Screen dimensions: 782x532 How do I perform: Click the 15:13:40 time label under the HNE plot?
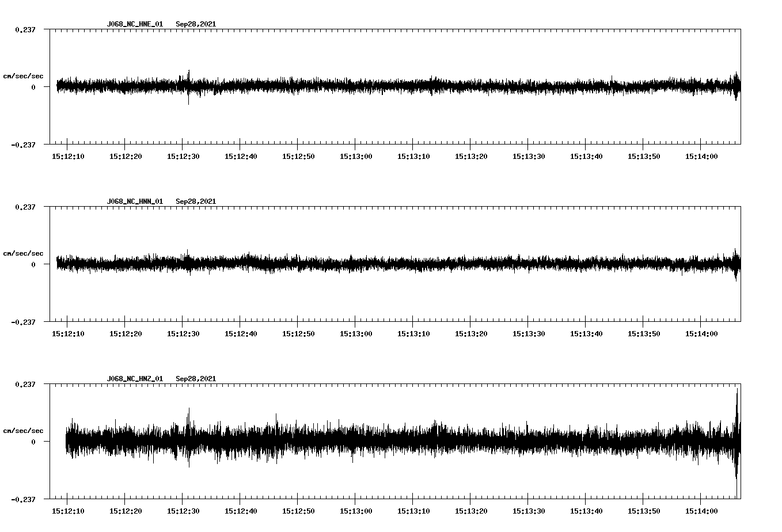(586, 156)
